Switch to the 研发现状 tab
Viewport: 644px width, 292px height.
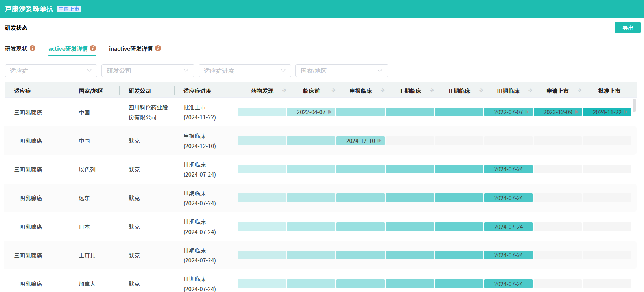point(16,48)
